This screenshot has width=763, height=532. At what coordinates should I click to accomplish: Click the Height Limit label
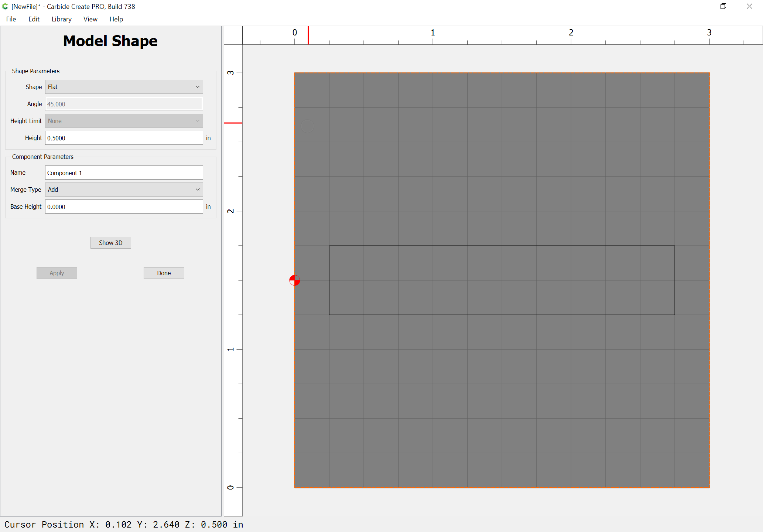click(26, 121)
